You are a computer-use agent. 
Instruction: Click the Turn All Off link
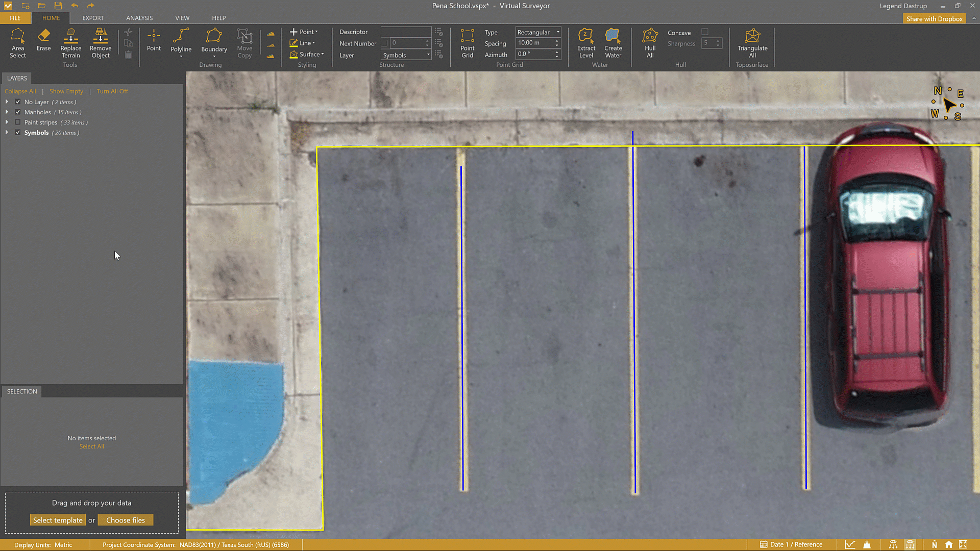112,91
